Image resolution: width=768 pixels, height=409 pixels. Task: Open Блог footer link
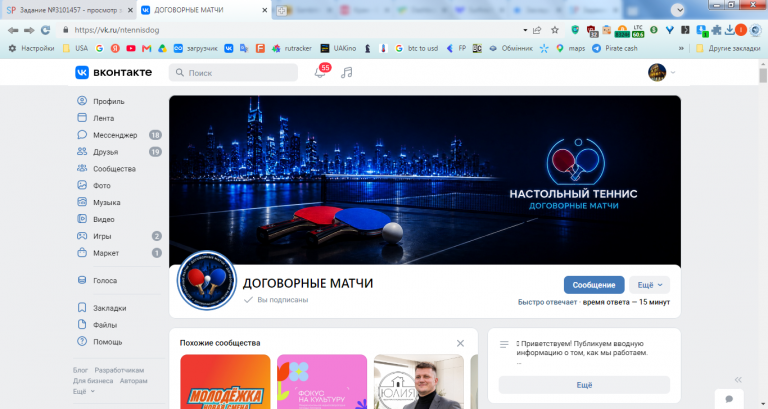(x=80, y=370)
